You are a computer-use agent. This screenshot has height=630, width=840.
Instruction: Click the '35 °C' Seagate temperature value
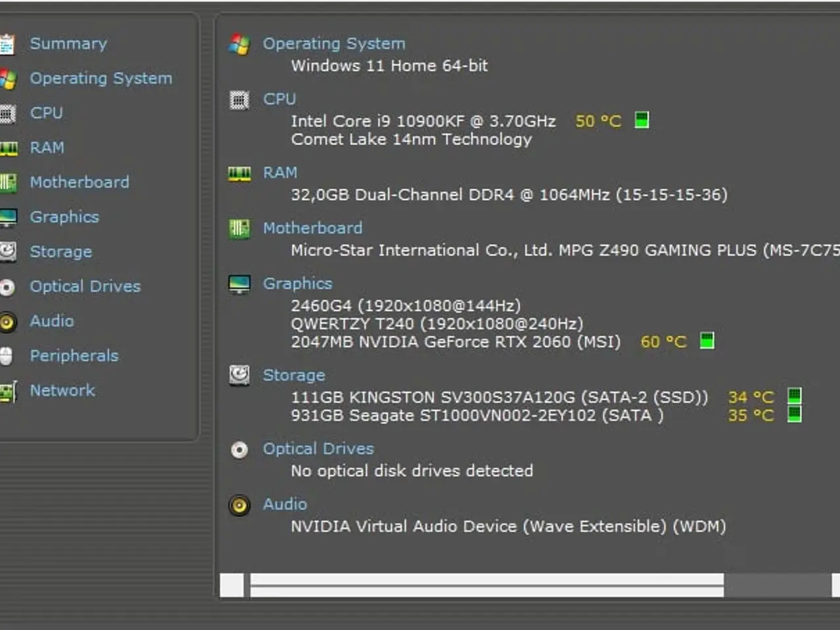tap(751, 416)
